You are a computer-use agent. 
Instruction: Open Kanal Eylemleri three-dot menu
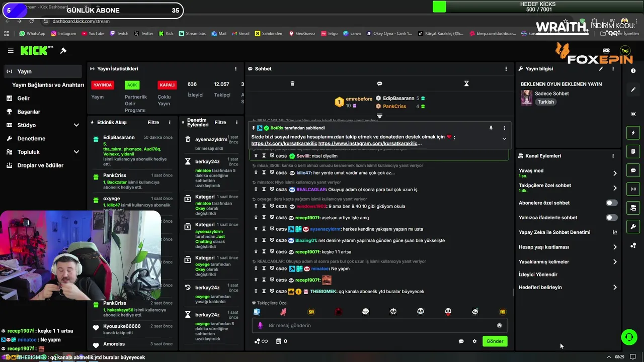613,156
